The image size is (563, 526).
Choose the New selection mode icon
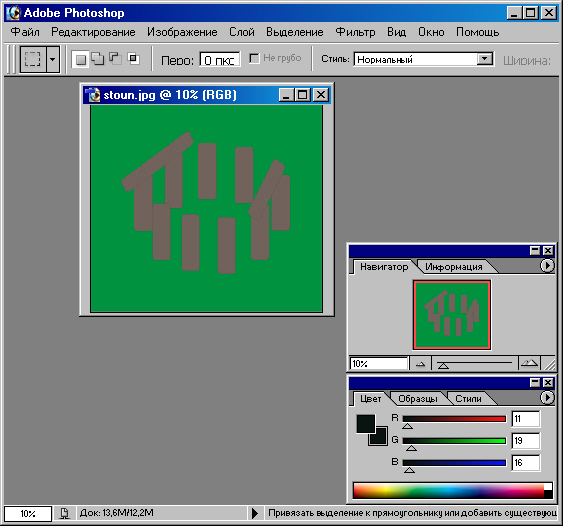81,59
